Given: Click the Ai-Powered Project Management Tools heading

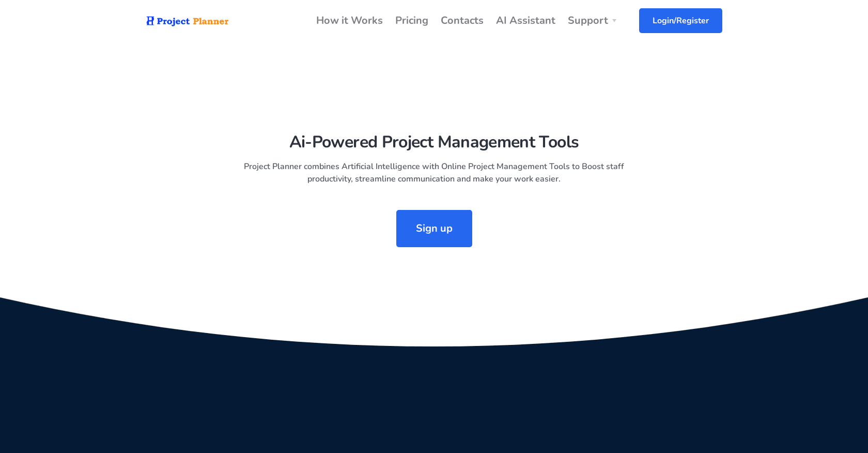Looking at the screenshot, I should click(x=434, y=142).
